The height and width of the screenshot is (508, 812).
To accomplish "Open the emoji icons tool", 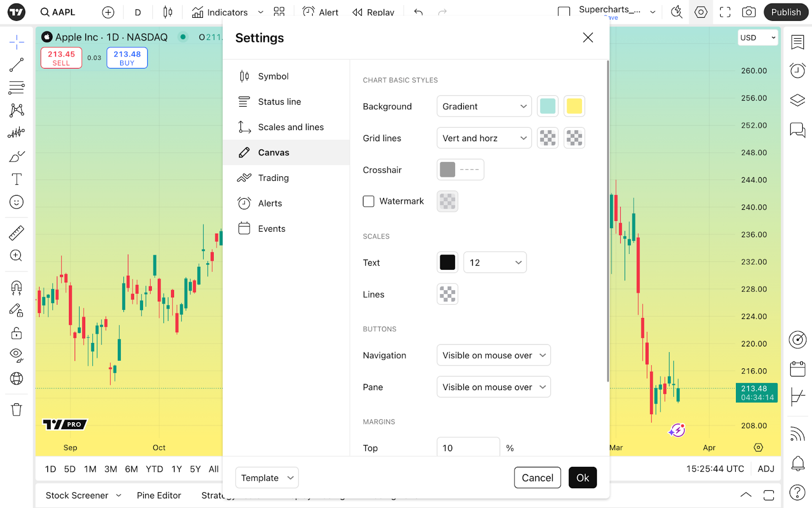I will pyautogui.click(x=16, y=202).
